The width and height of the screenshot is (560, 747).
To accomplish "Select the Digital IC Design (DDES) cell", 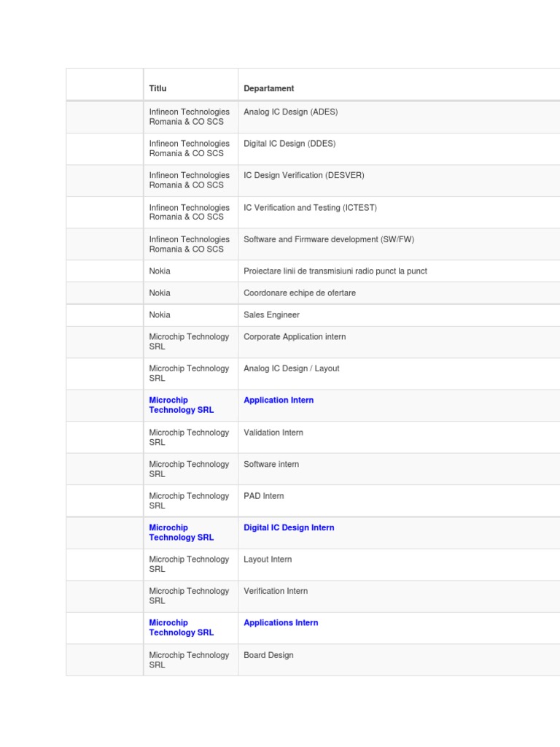I will click(289, 144).
